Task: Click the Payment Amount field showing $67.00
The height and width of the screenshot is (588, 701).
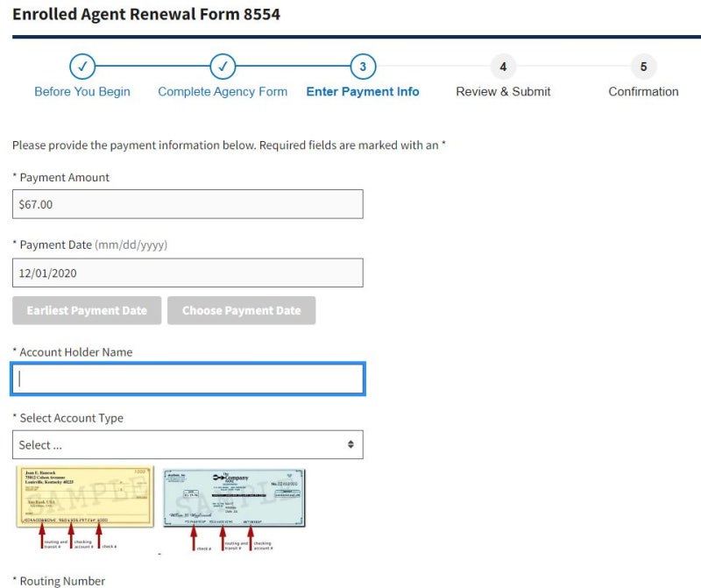Action: pos(188,204)
